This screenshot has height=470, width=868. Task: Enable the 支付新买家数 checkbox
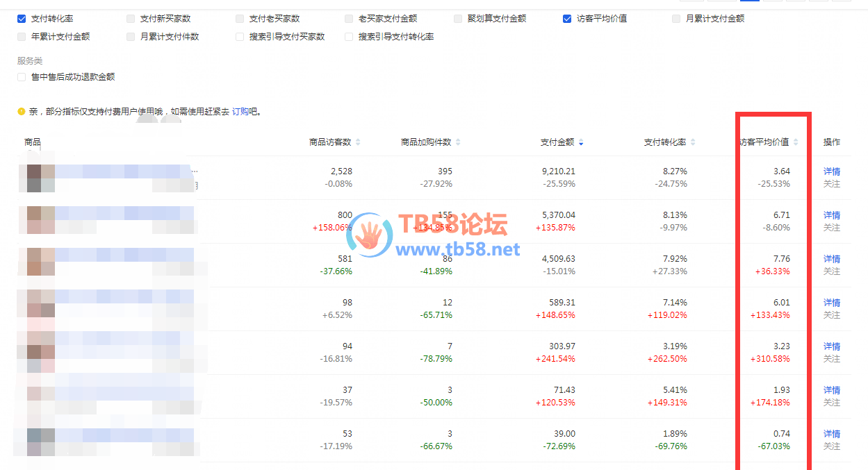[131, 19]
